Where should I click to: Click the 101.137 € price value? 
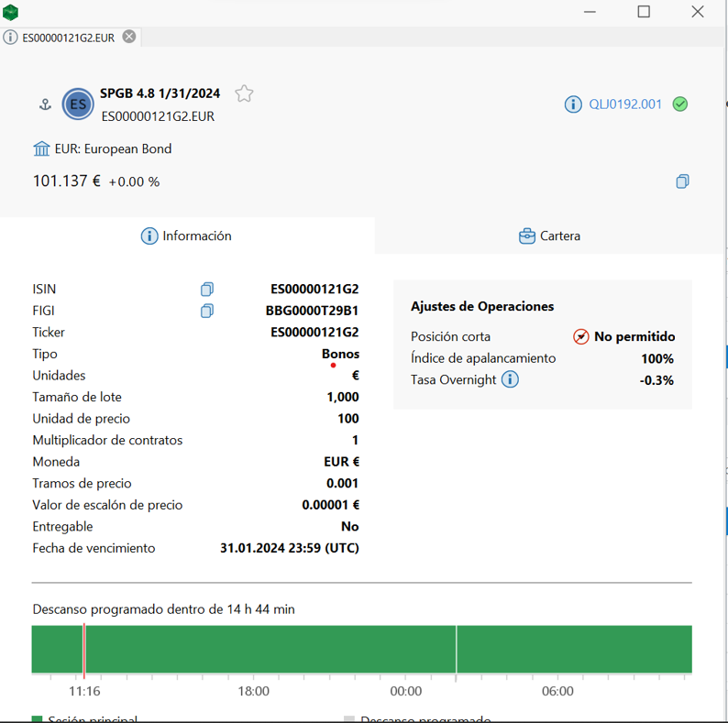click(67, 181)
